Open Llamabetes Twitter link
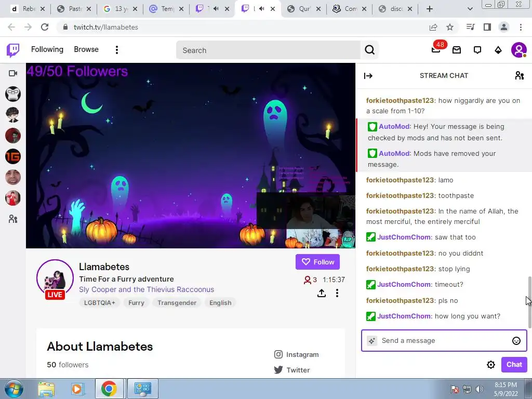The image size is (532, 399). [x=292, y=370]
